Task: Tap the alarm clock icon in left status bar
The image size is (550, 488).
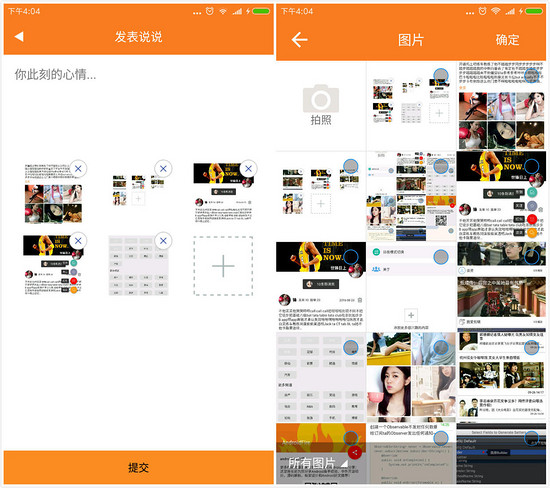Action: [x=209, y=11]
